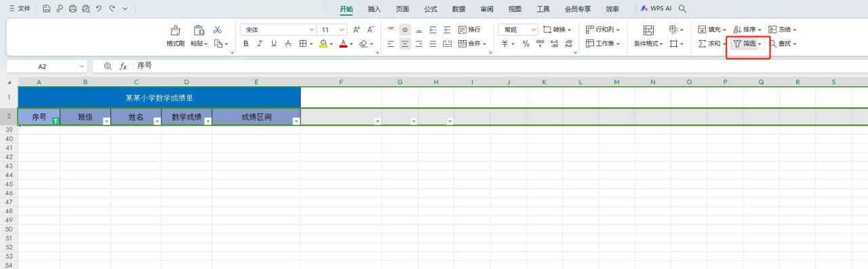
Task: Open Freeze panes (冻结) menu
Action: coord(783,30)
